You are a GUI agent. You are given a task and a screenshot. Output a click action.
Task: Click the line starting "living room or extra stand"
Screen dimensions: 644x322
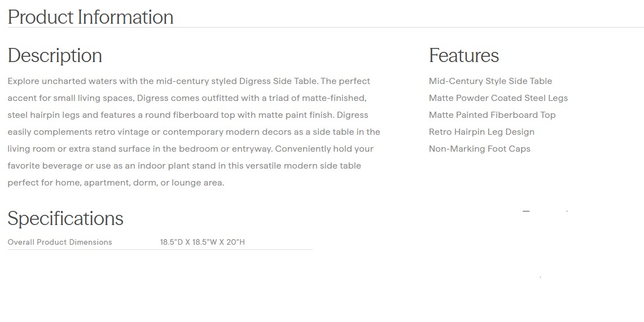click(190, 149)
